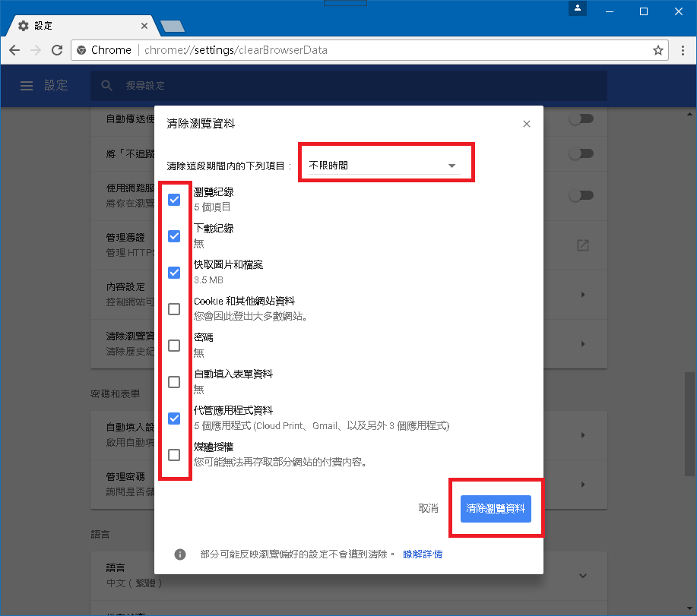Click the user profile icon in title bar

[x=578, y=9]
